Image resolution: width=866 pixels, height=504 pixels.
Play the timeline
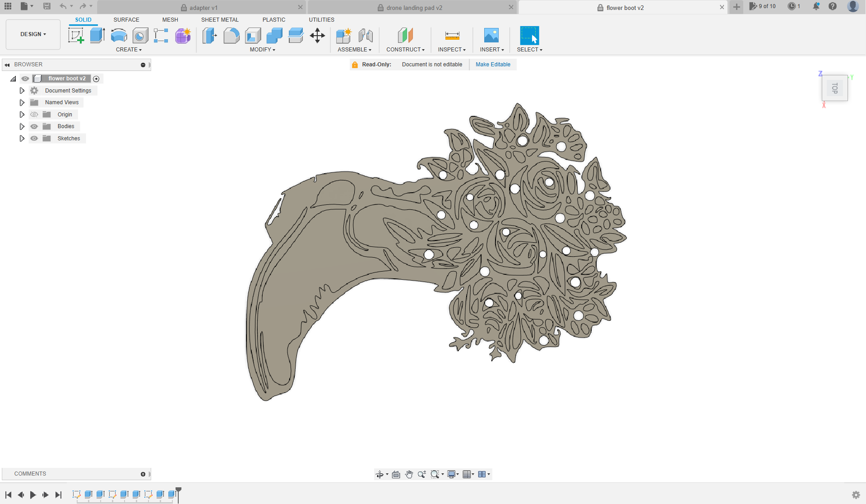[x=33, y=495]
